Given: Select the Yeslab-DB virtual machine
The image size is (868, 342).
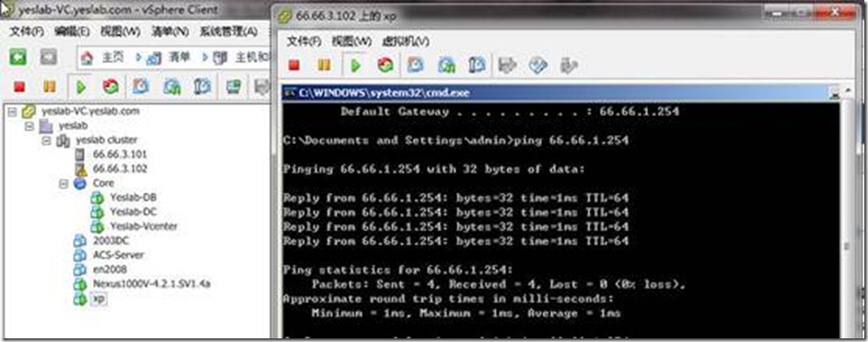Looking at the screenshot, I should point(133,198).
